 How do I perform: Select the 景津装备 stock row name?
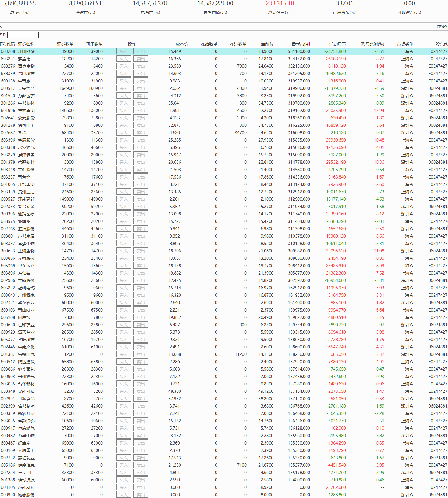click(26, 155)
